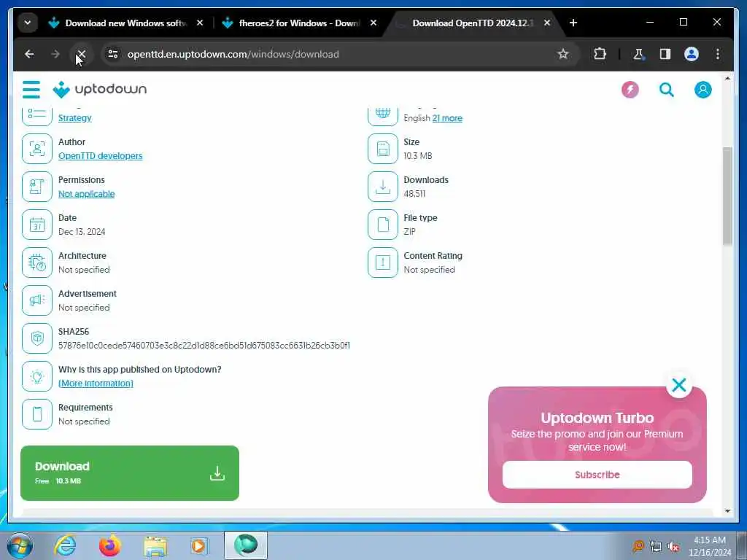This screenshot has width=747, height=560.
Task: Click the Downloads arrow icon
Action: (382, 187)
